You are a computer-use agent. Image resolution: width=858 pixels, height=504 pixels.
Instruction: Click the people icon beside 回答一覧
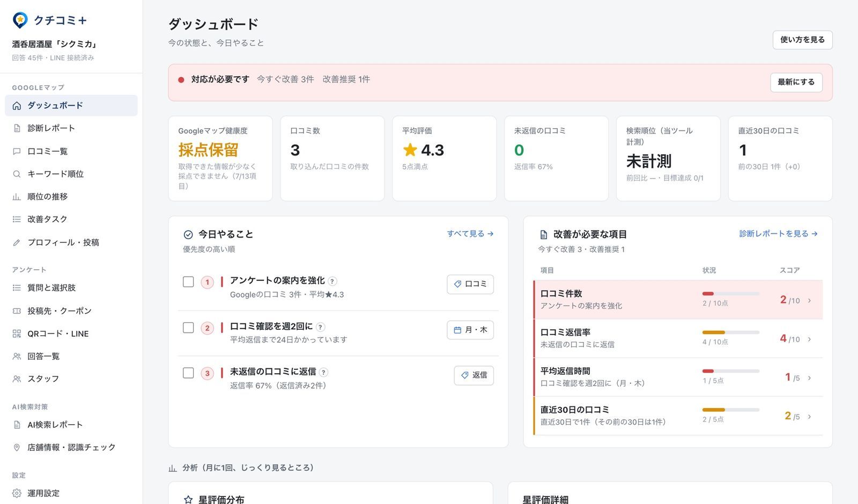(17, 356)
